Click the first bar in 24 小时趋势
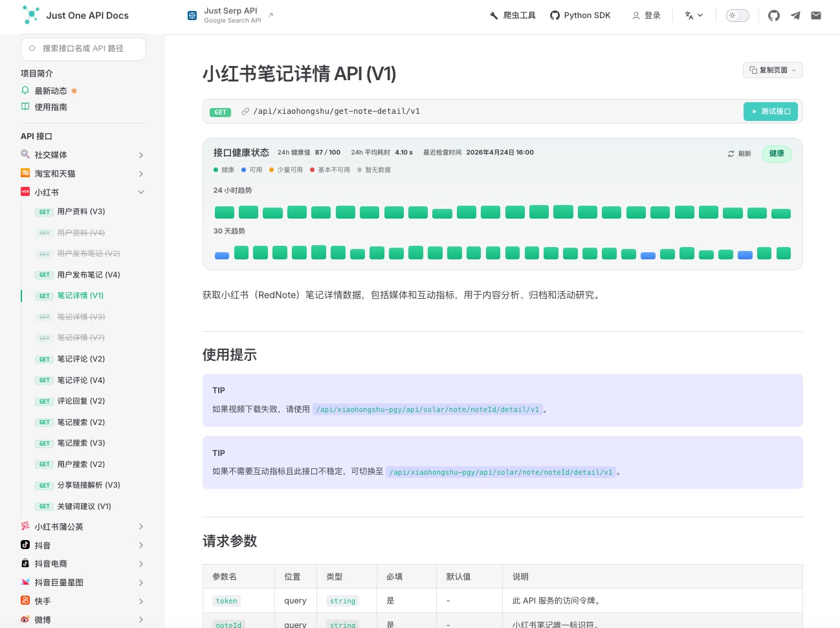 [x=225, y=212]
